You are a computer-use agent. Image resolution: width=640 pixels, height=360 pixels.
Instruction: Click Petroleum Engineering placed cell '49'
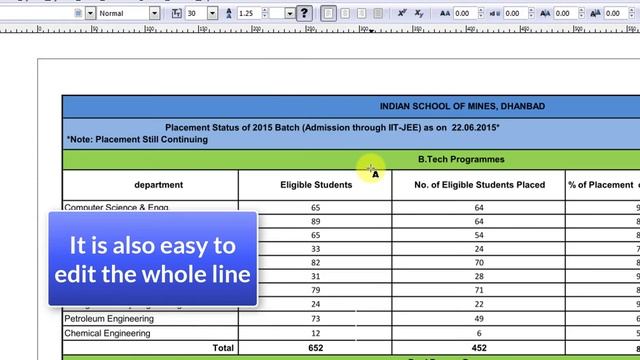pyautogui.click(x=479, y=319)
